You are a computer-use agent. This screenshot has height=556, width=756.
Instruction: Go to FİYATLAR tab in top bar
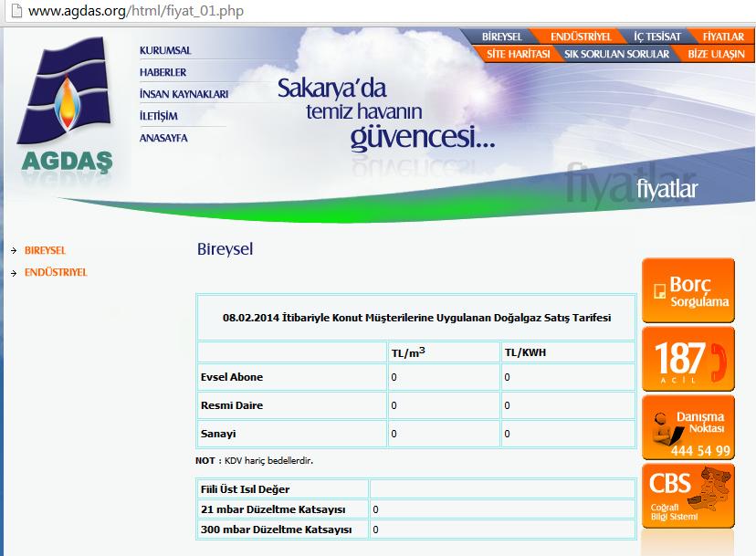pyautogui.click(x=723, y=37)
